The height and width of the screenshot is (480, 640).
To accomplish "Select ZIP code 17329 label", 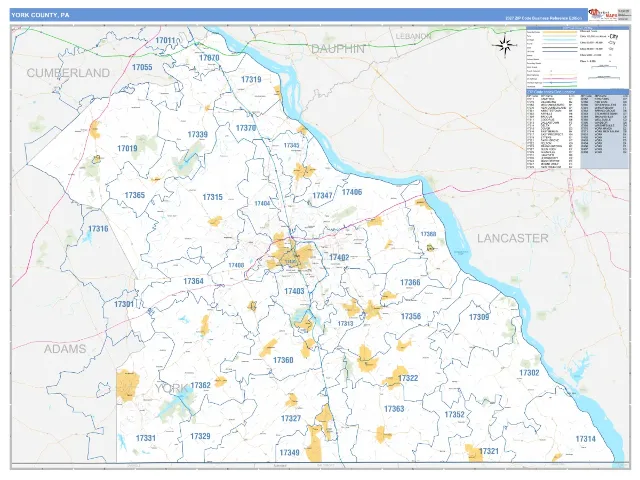I will point(200,436).
